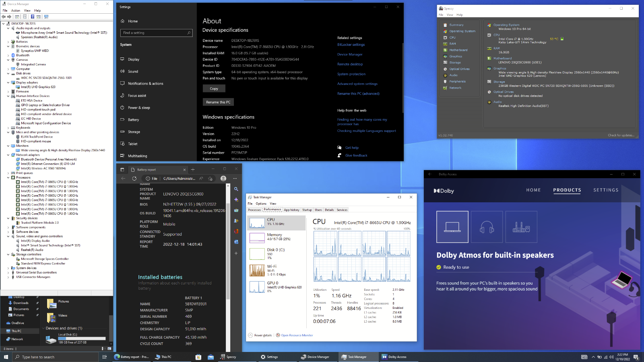The image size is (644, 362).
Task: Switch to App history tab in Task Manager
Action: (292, 210)
